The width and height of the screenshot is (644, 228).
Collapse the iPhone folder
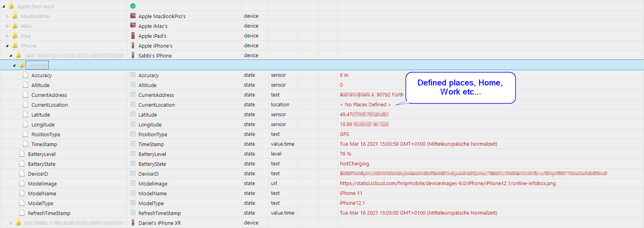7,46
